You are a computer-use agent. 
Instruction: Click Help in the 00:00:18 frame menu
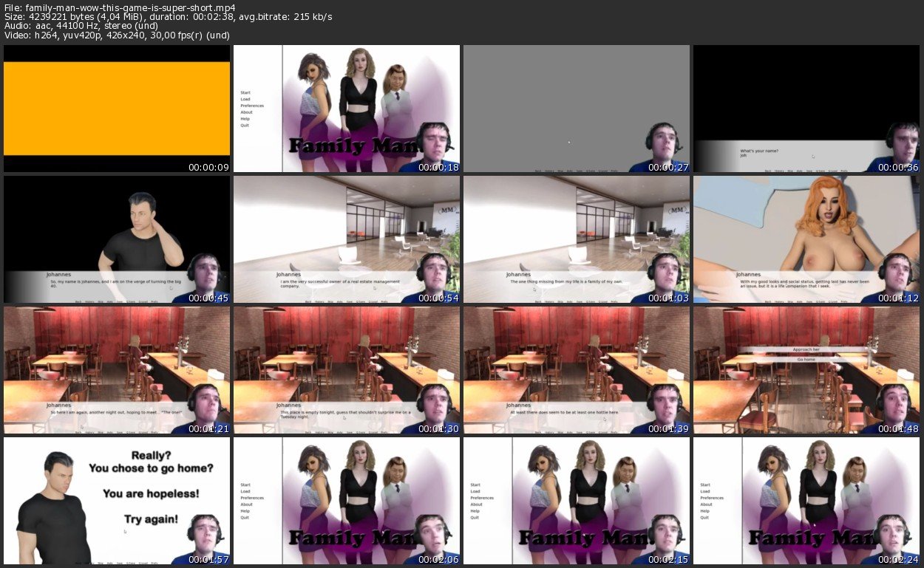[245, 119]
